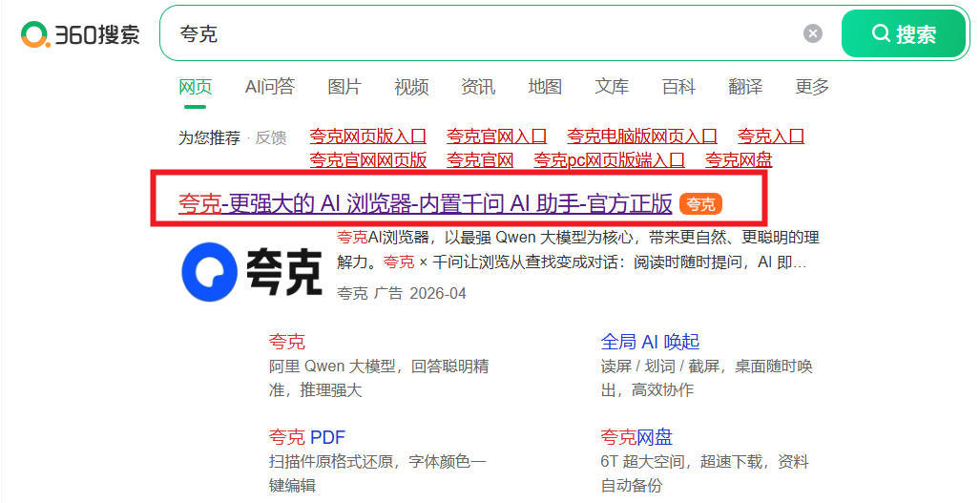
Task: Switch to the AI问答 tab
Action: (x=269, y=87)
